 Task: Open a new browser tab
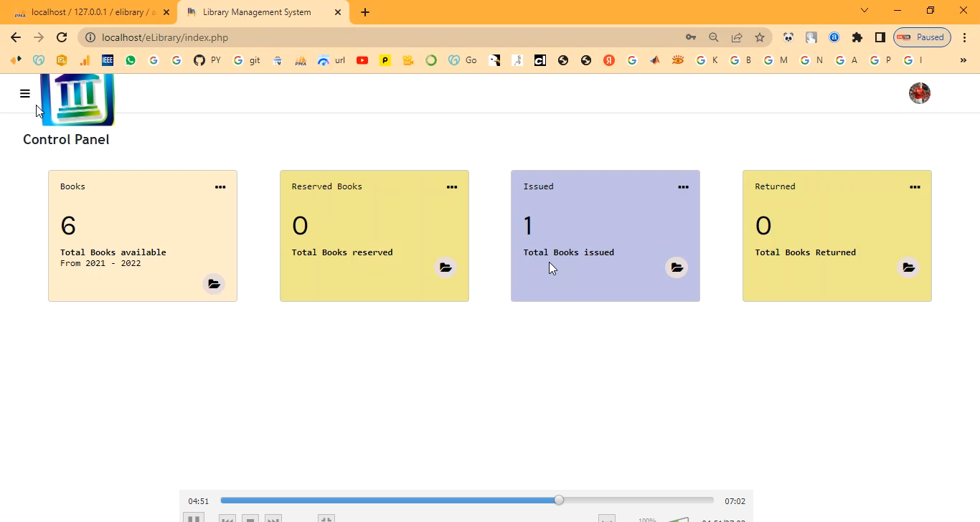click(x=365, y=12)
